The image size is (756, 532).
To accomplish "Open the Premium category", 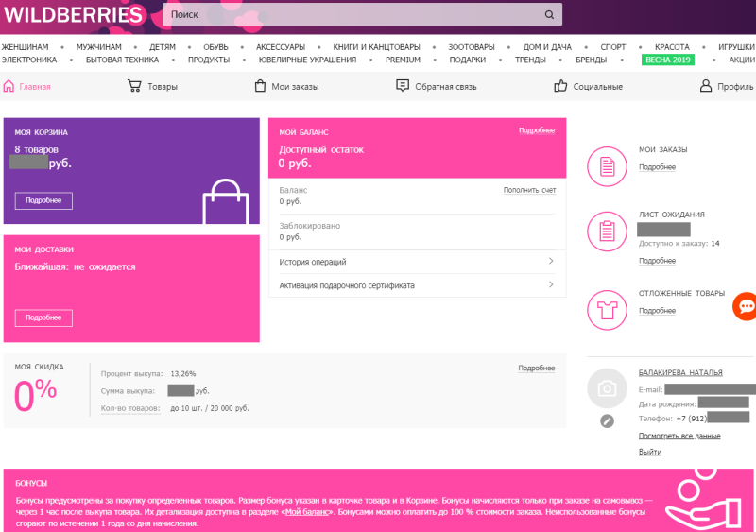I will (404, 60).
